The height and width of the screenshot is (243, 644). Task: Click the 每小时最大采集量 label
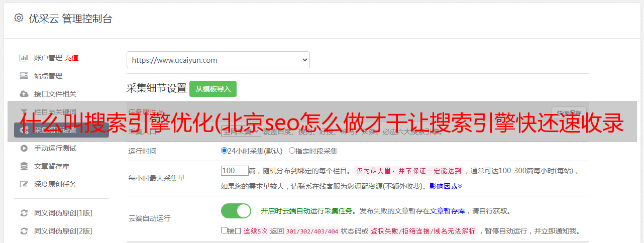[157, 178]
